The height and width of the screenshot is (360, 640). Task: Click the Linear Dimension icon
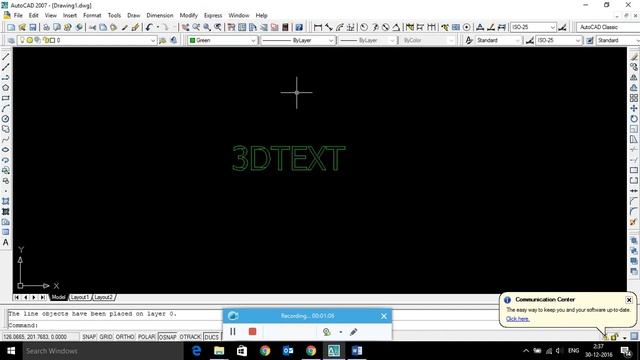[318, 27]
